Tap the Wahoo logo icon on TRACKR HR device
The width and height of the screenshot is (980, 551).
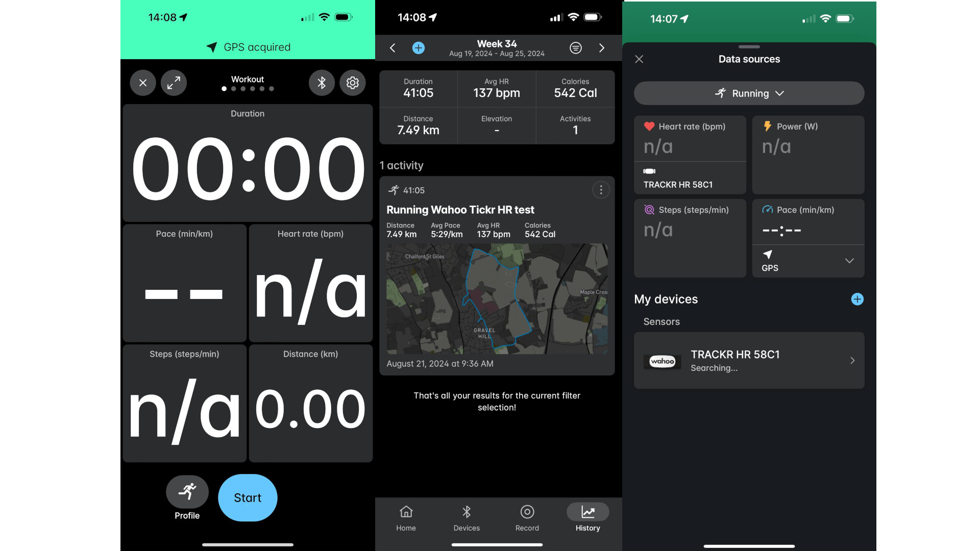[x=663, y=361]
